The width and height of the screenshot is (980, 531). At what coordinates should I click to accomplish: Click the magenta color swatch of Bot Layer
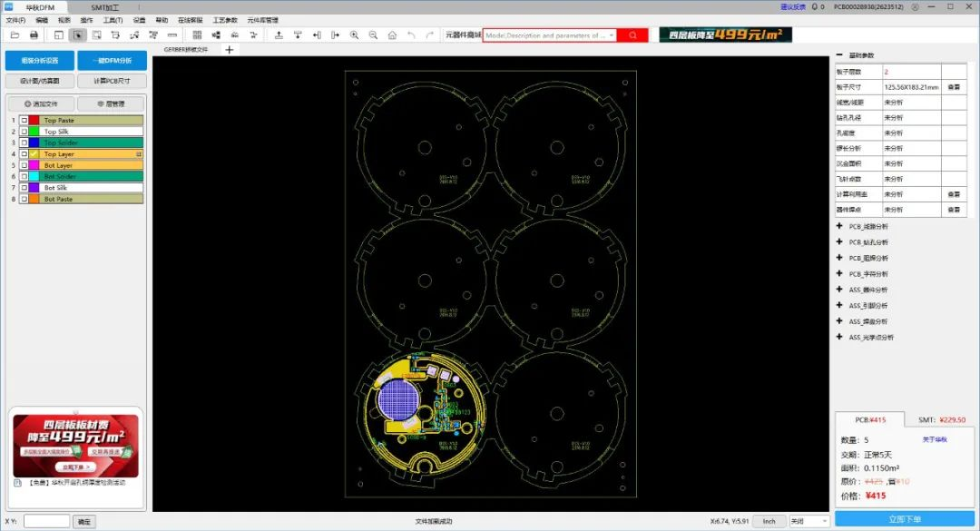(34, 165)
